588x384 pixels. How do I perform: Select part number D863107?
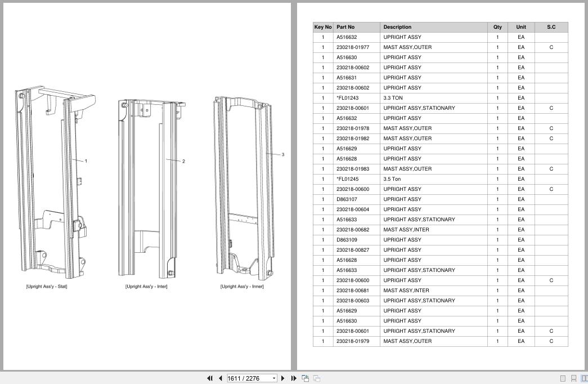(x=347, y=199)
